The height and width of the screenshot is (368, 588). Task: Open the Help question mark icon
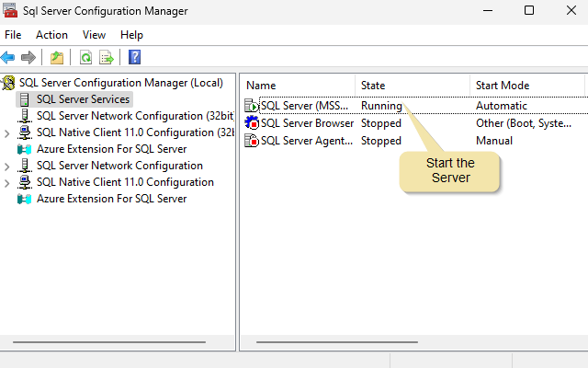(135, 57)
